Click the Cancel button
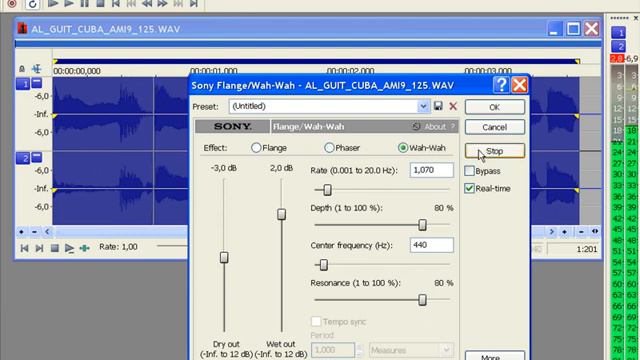The height and width of the screenshot is (360, 640). click(494, 127)
